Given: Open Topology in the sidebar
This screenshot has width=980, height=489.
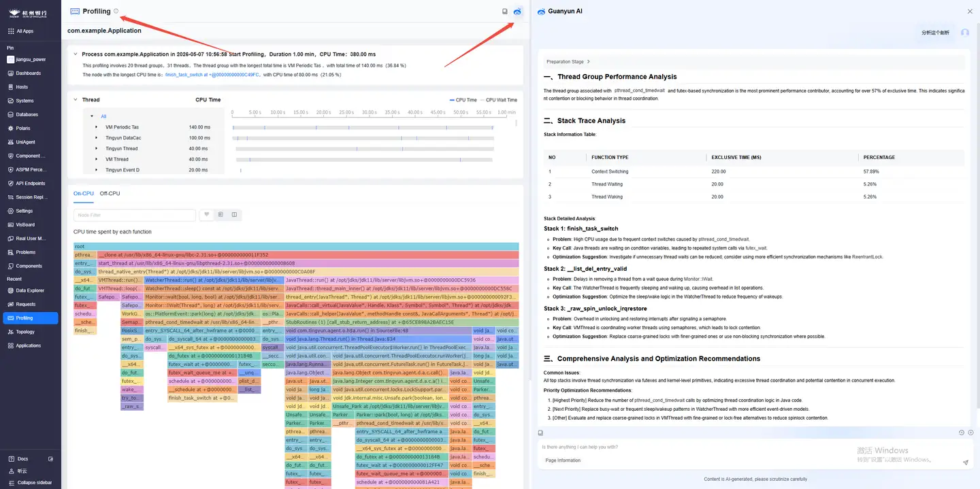Looking at the screenshot, I should 25,332.
